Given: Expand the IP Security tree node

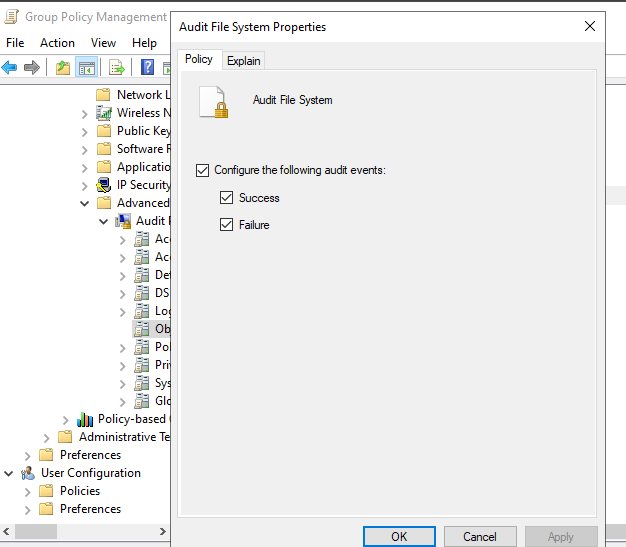Looking at the screenshot, I should point(84,186).
